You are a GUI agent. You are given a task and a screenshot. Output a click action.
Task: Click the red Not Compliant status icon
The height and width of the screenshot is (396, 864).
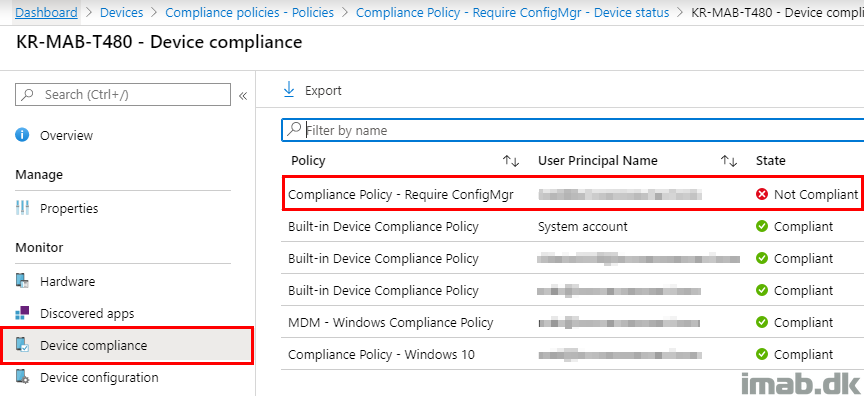(762, 194)
